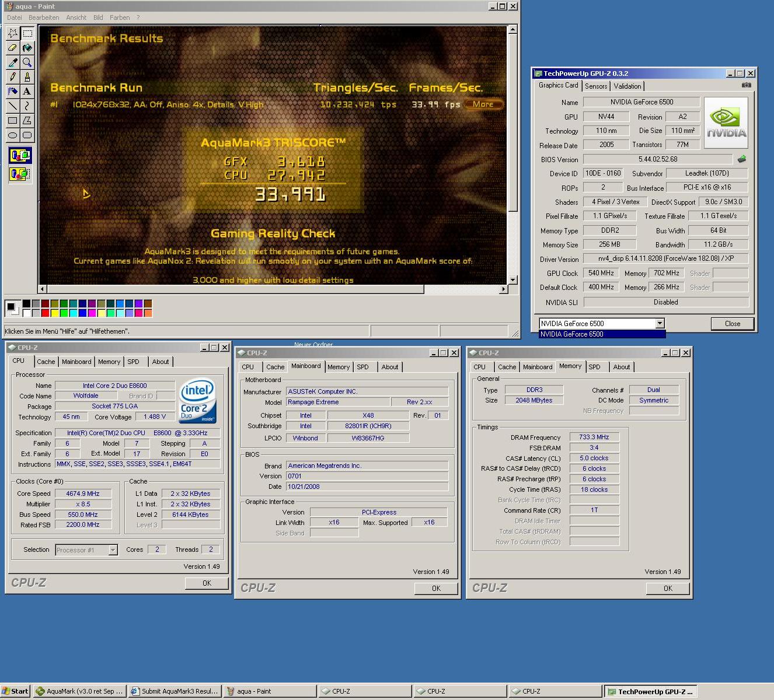Open the Datei menu in Paint

[14, 17]
